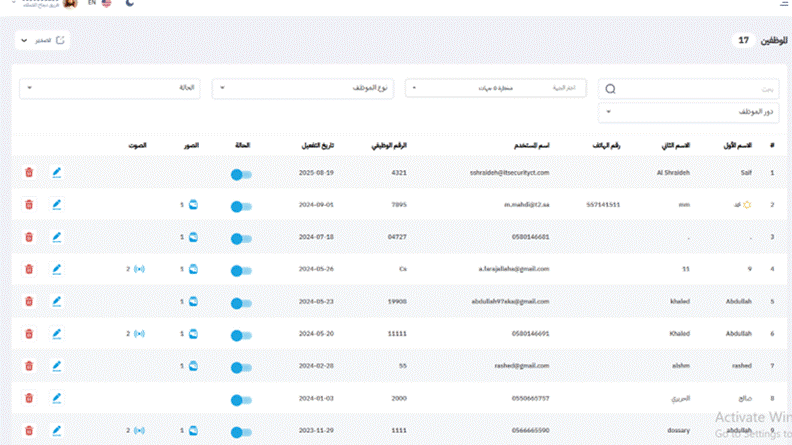Delete the rashed@gmail.com employee

point(29,366)
